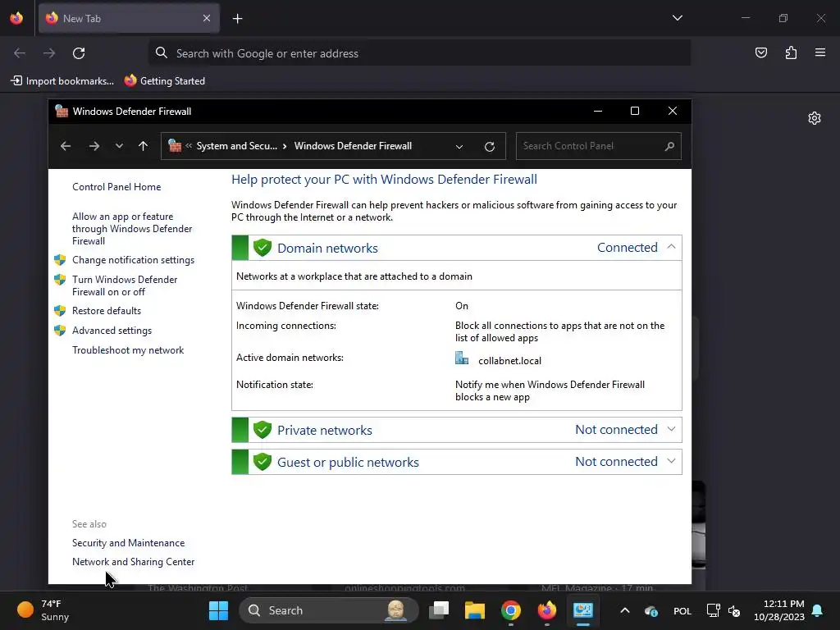Open new tab with plus button

click(x=237, y=19)
